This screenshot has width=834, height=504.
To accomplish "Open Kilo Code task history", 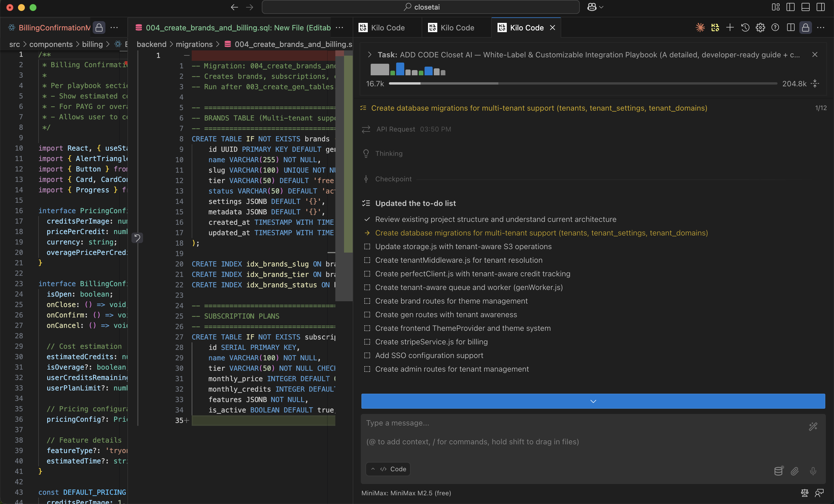I will click(x=745, y=28).
